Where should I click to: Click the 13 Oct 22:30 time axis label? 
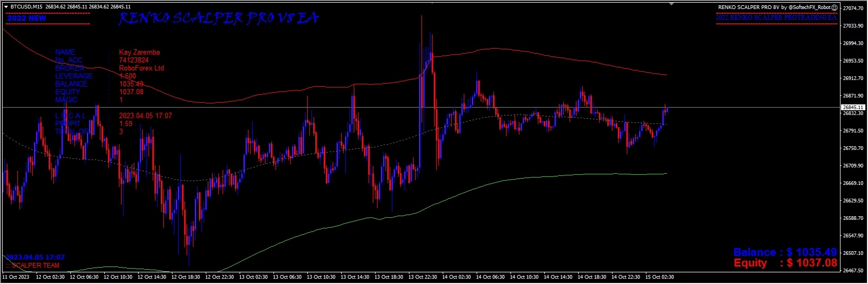tap(424, 277)
